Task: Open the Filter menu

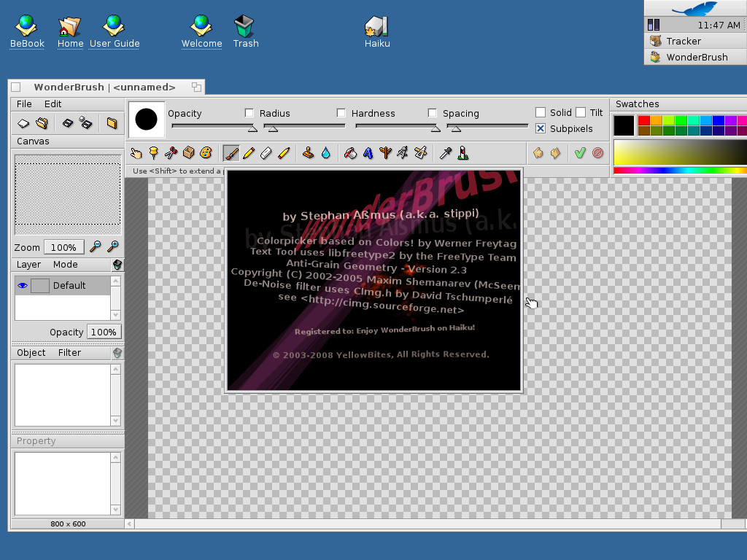Action: click(69, 353)
